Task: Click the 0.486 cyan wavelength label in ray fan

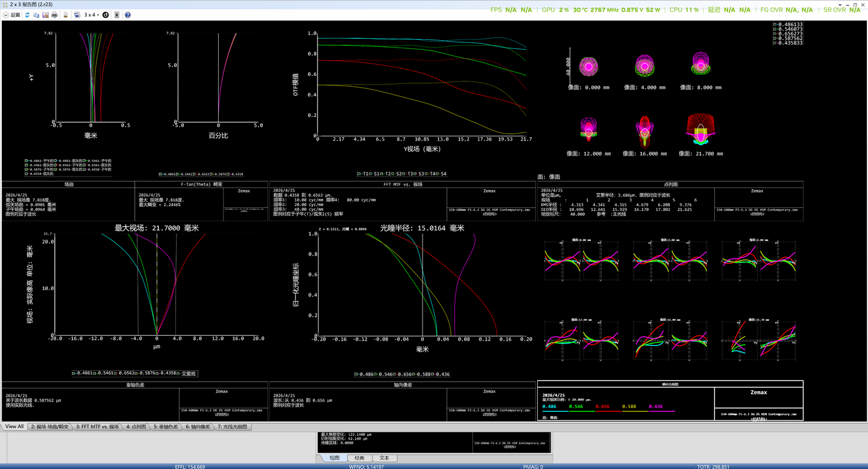Action: point(549,407)
